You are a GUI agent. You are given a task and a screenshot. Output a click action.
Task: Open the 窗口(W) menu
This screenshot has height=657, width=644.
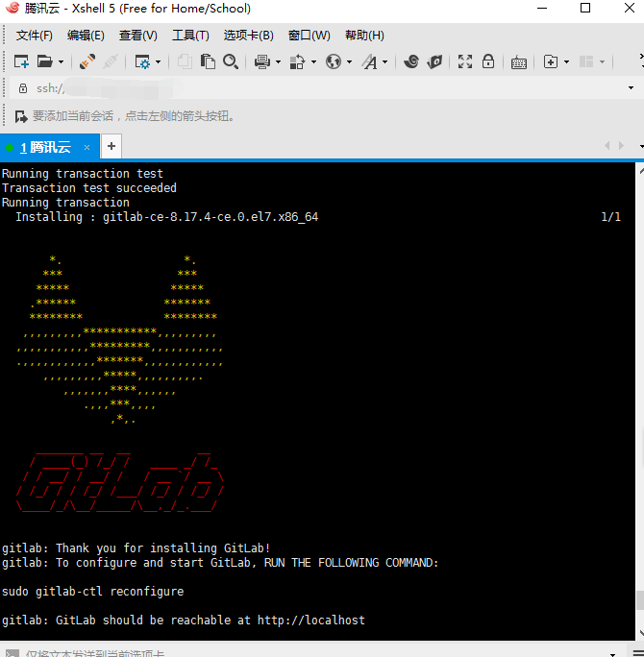click(x=310, y=36)
